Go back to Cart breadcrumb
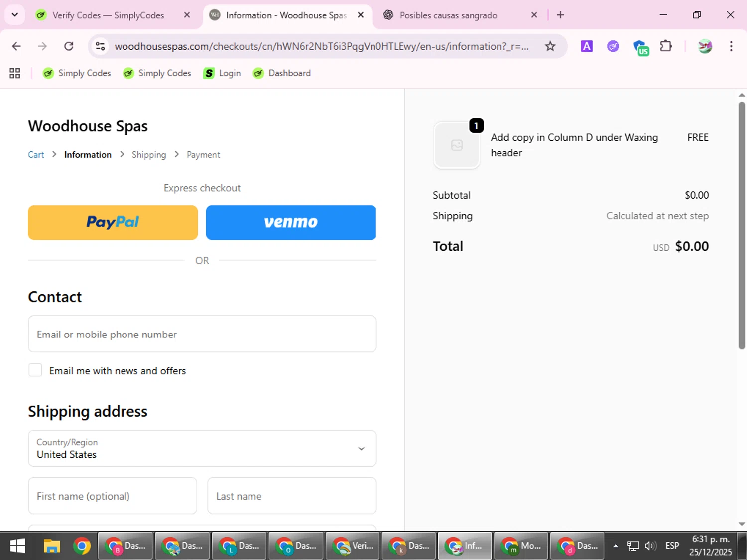Screen dimensions: 747x560 pyautogui.click(x=36, y=155)
